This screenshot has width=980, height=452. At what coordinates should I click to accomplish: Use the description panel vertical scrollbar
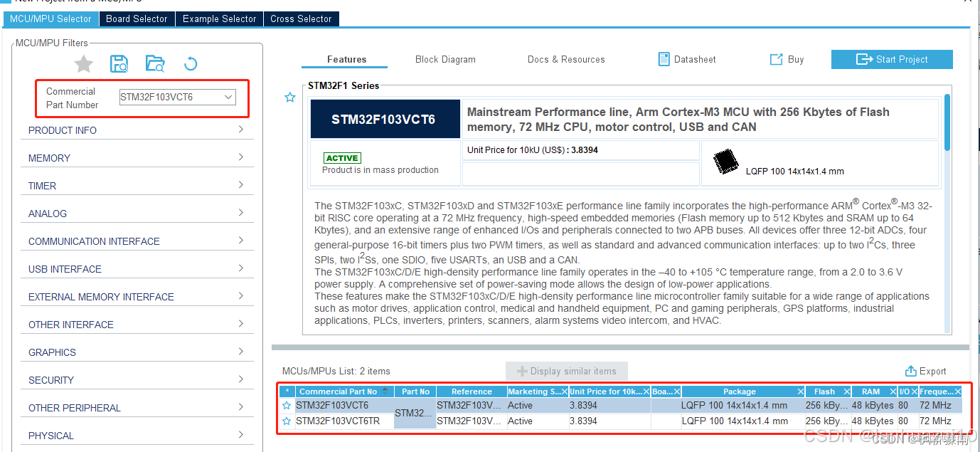947,122
